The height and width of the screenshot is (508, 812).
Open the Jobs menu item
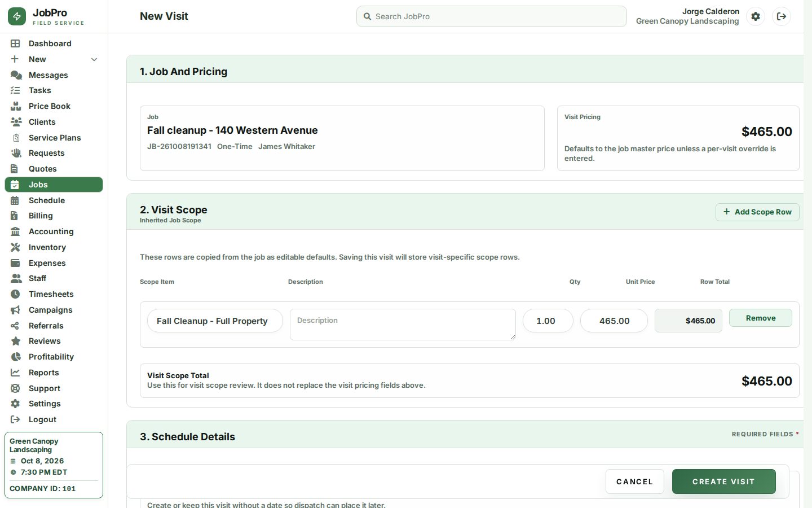click(54, 185)
